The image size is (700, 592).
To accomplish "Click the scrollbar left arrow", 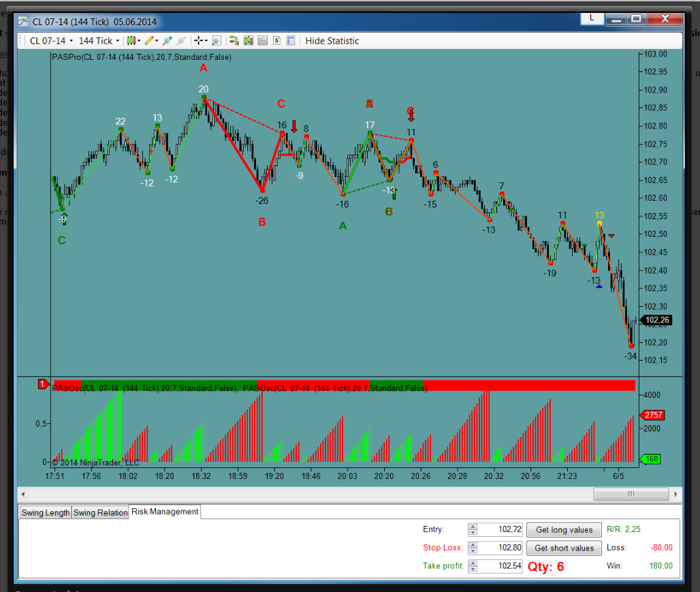I will 23,494.
